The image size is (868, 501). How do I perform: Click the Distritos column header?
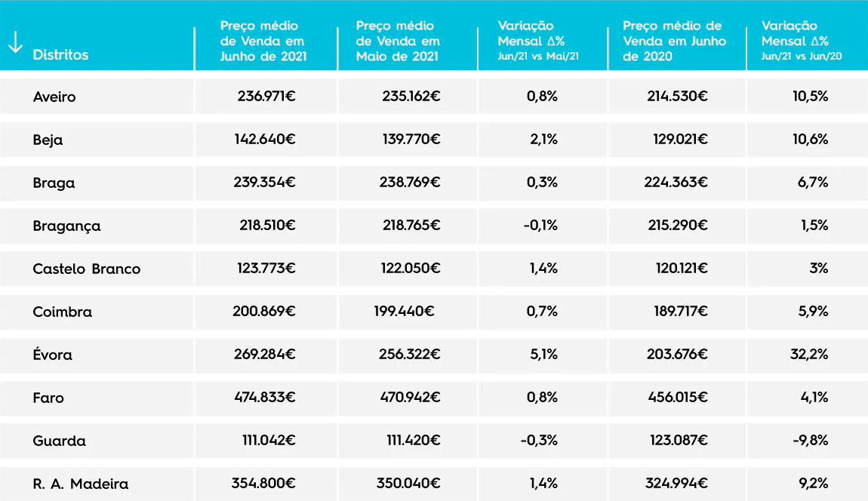(x=60, y=55)
